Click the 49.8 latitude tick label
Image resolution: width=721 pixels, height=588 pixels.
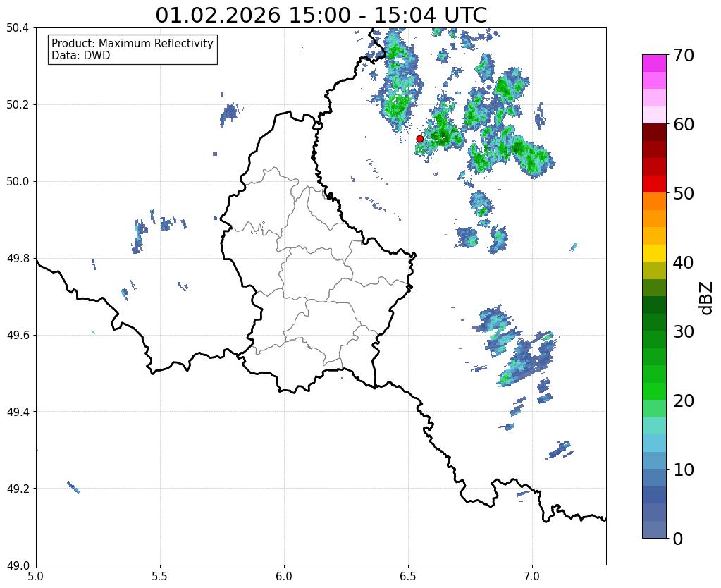coord(18,259)
